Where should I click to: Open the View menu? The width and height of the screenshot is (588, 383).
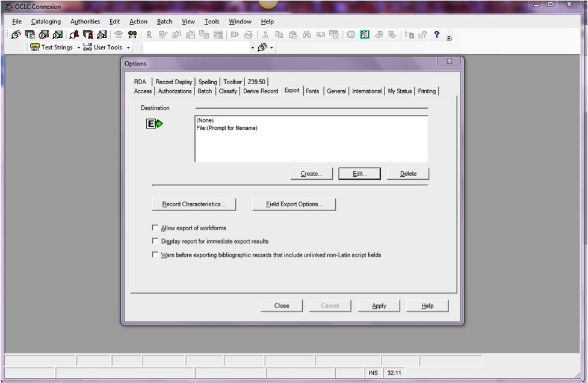click(x=188, y=22)
